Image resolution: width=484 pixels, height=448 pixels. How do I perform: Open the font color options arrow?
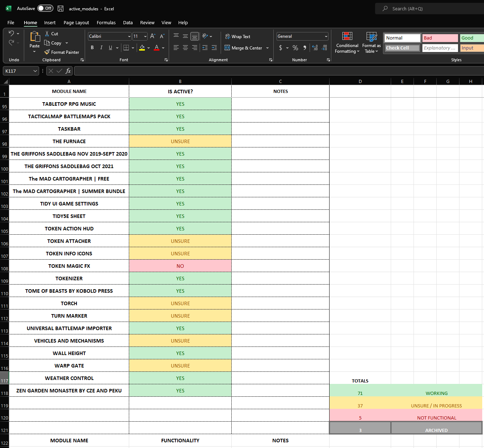coord(163,48)
